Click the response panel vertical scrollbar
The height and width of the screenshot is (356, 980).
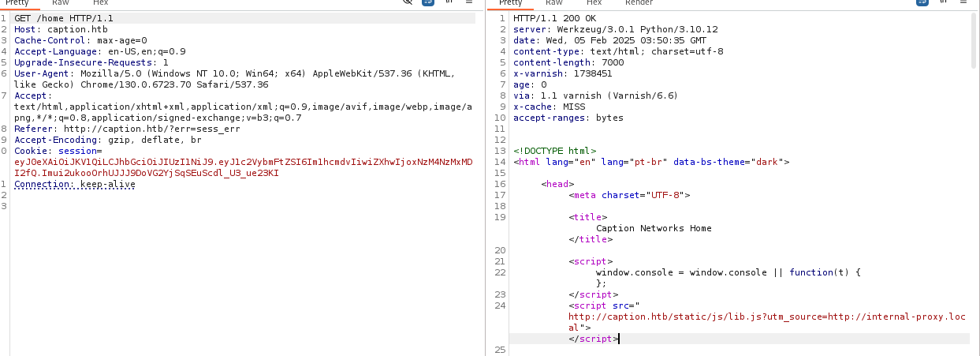pyautogui.click(x=974, y=158)
